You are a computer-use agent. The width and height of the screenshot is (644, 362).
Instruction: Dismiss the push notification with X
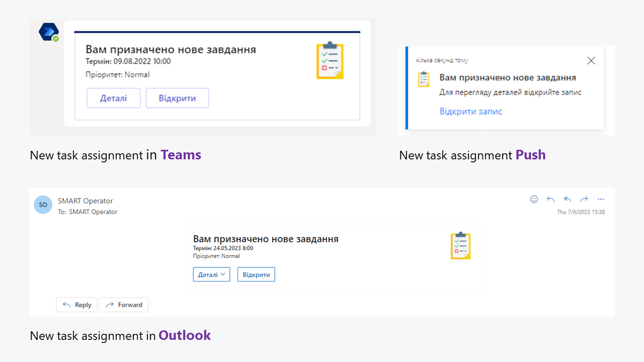click(591, 61)
